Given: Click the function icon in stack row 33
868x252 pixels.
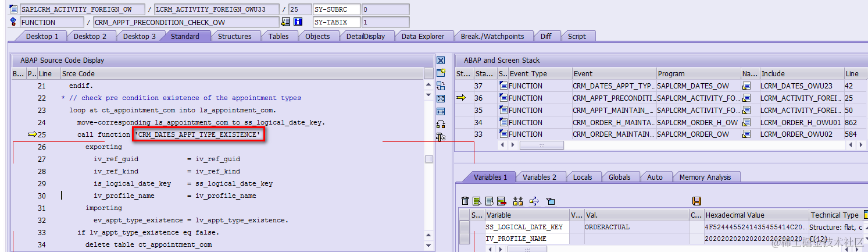Looking at the screenshot, I should point(503,134).
